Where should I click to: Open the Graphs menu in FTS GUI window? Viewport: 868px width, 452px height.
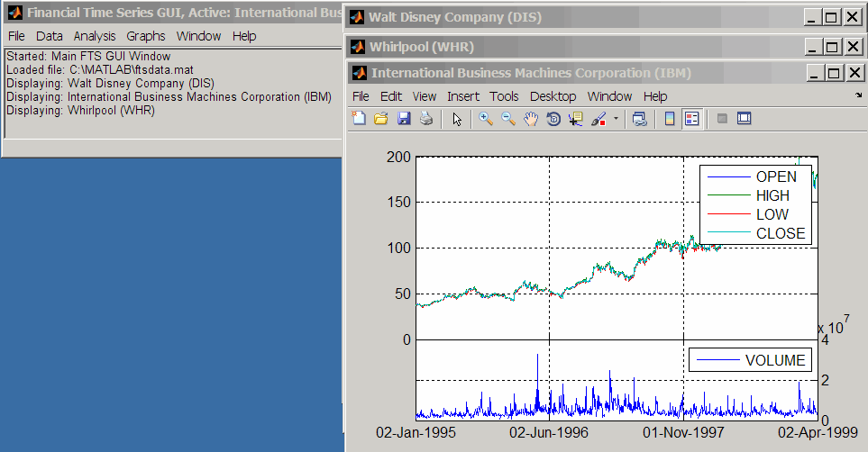coord(146,36)
